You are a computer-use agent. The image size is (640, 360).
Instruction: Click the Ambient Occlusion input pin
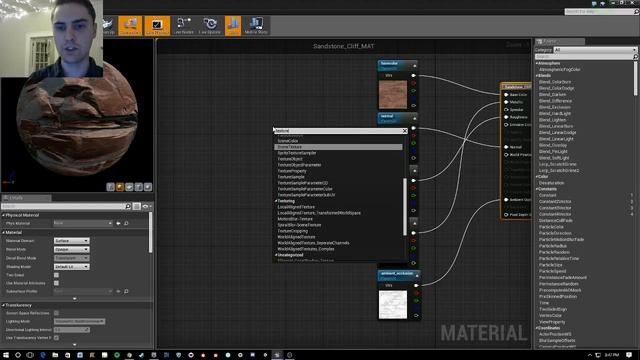coord(506,200)
